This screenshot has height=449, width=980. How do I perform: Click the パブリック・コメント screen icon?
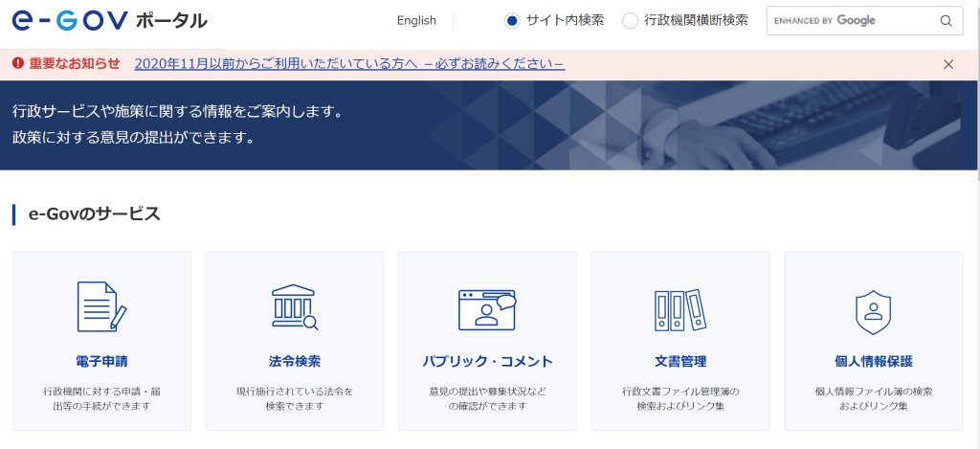pyautogui.click(x=487, y=308)
